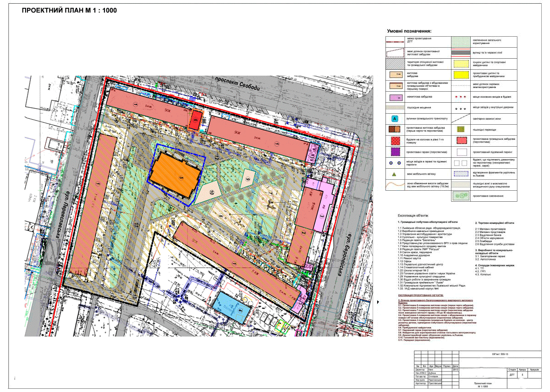Click the orange height restriction curve symbol
The image size is (550, 392).
[395, 186]
